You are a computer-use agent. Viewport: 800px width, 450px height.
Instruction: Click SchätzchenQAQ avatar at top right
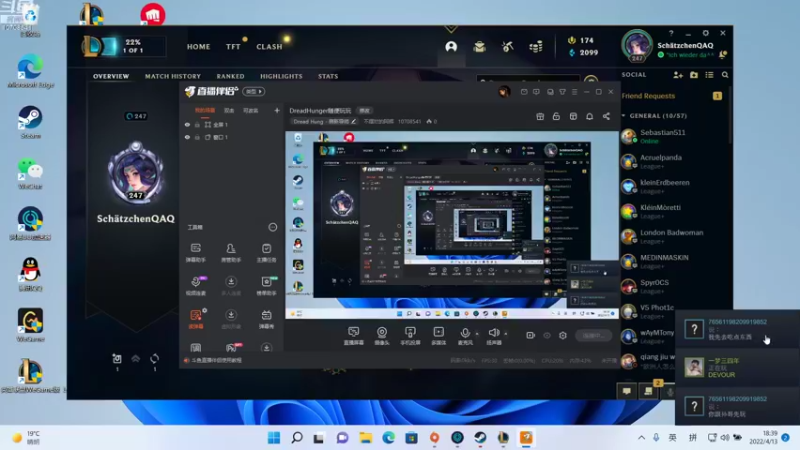[637, 46]
